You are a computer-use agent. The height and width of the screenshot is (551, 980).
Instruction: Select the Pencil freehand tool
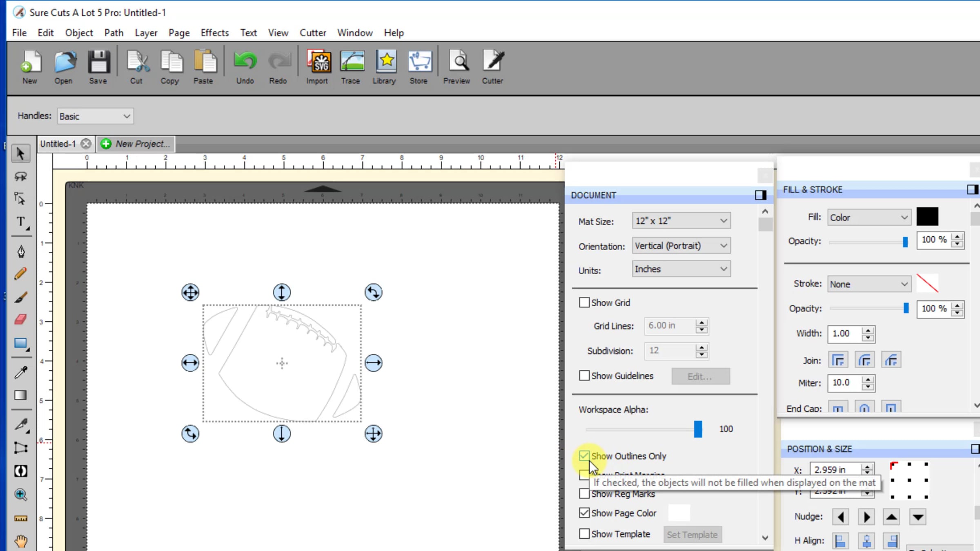(x=20, y=274)
